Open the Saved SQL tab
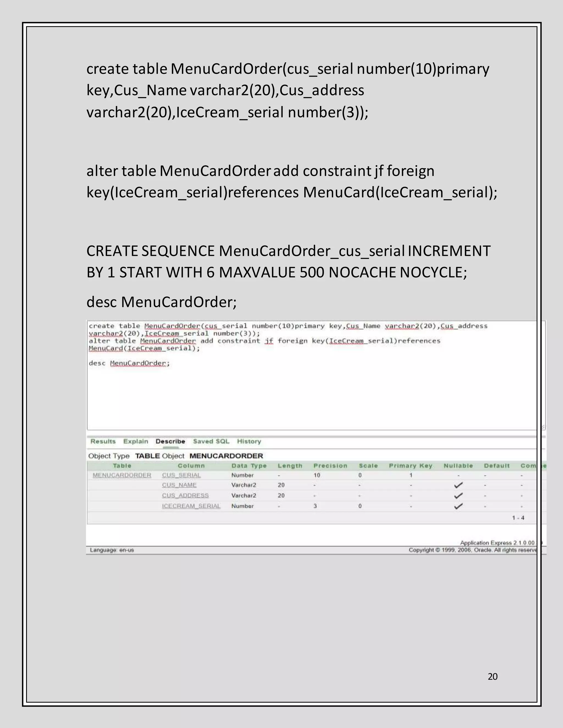The height and width of the screenshot is (728, 563). (211, 441)
